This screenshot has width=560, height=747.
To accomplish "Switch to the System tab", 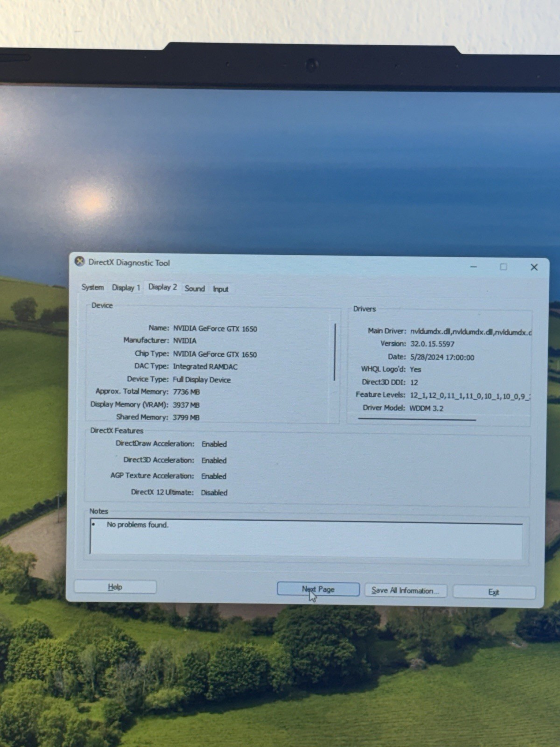I will (x=92, y=287).
